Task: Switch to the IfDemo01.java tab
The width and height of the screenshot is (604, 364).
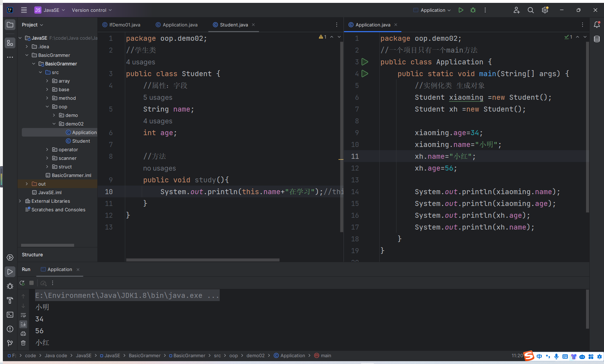Action: click(125, 25)
